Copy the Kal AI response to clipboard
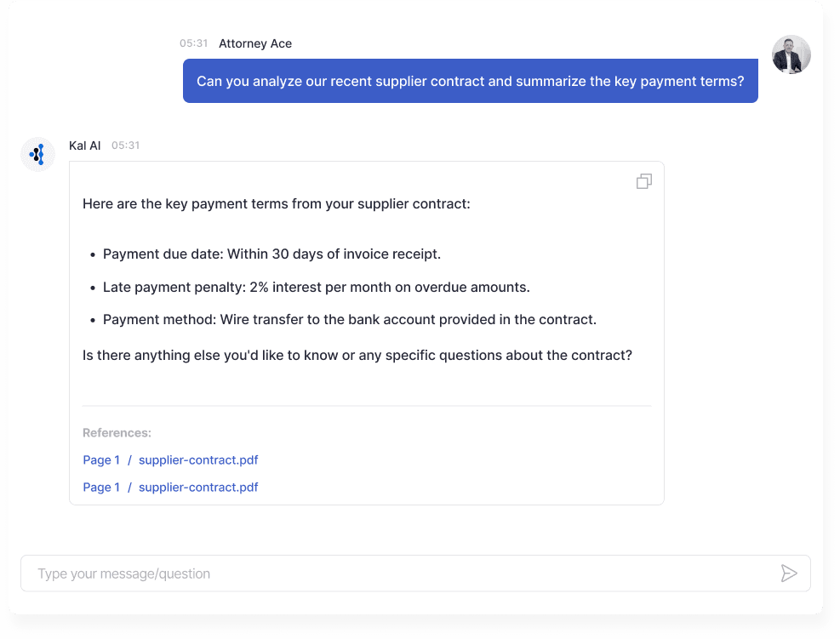This screenshot has width=840, height=639. point(644,181)
